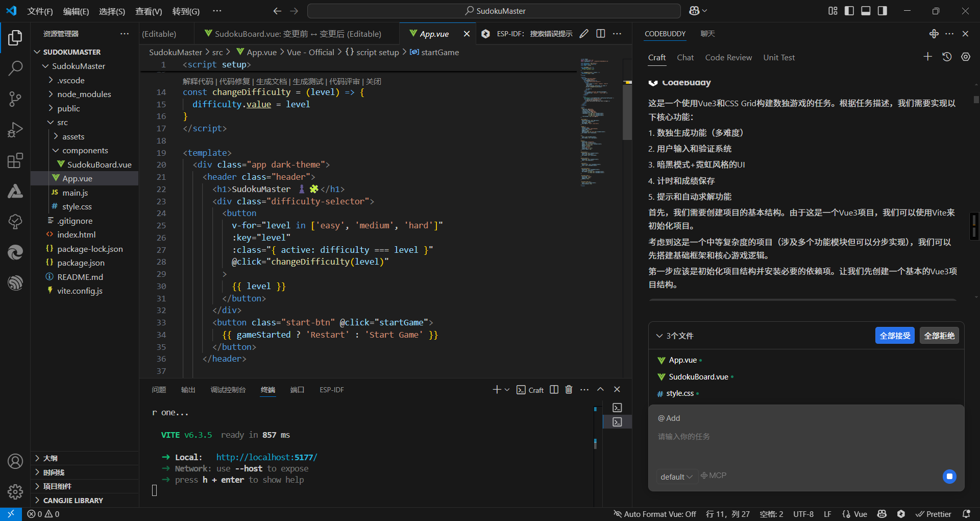Split the editor to the right
This screenshot has width=980, height=521.
pos(601,34)
